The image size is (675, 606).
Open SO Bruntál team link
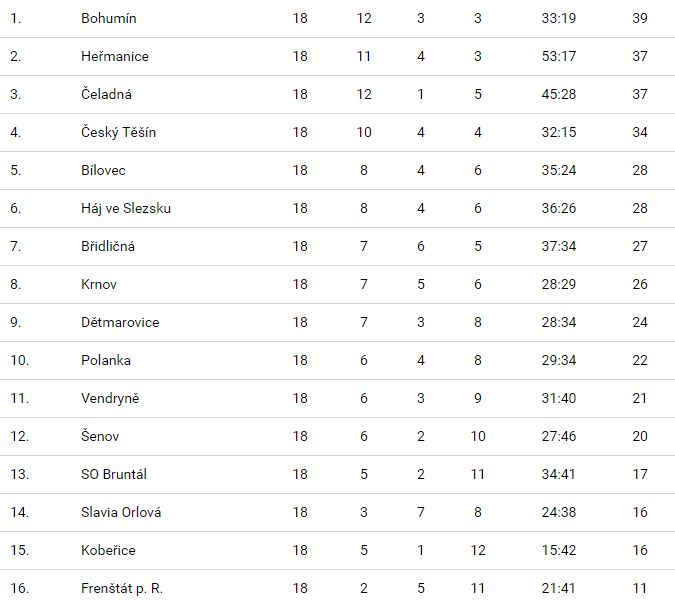click(x=114, y=474)
